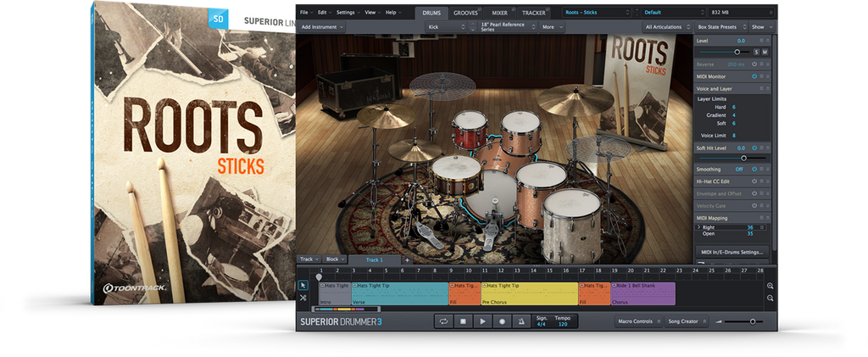Open the Right mapping row menu icon
Viewport: 868px width, 357px height.
[762, 227]
